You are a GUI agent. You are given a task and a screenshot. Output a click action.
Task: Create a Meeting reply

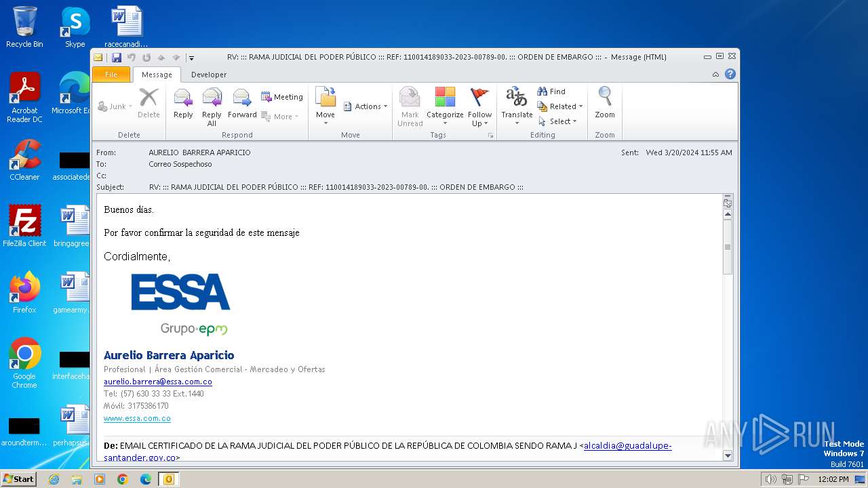point(282,97)
